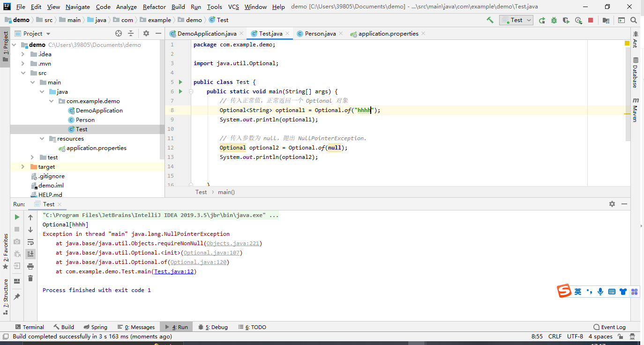The width and height of the screenshot is (644, 345).
Task: Build the project with the hammer icon
Action: 489,20
